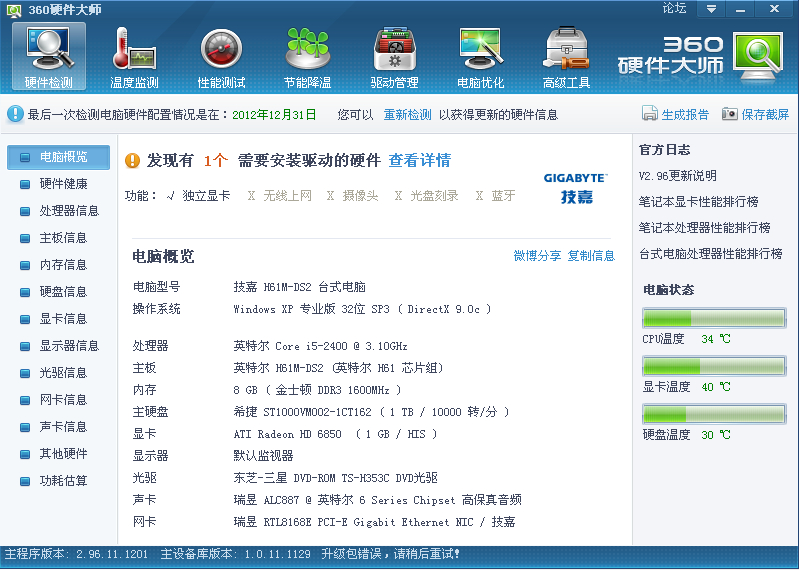Click the OS value Windows XP 专业版
Viewport: 799px width, 570px height.
tap(362, 309)
